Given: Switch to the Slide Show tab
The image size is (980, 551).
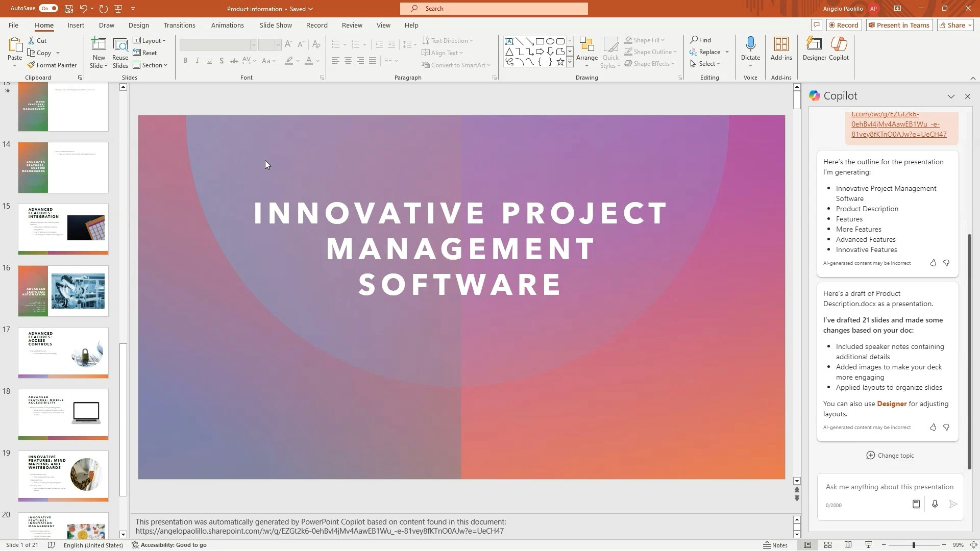Looking at the screenshot, I should point(276,25).
